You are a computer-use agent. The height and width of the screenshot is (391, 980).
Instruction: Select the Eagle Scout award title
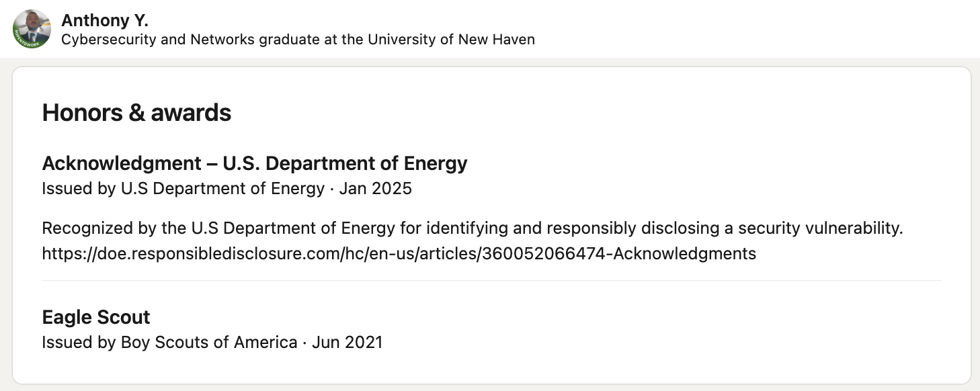[x=96, y=317]
